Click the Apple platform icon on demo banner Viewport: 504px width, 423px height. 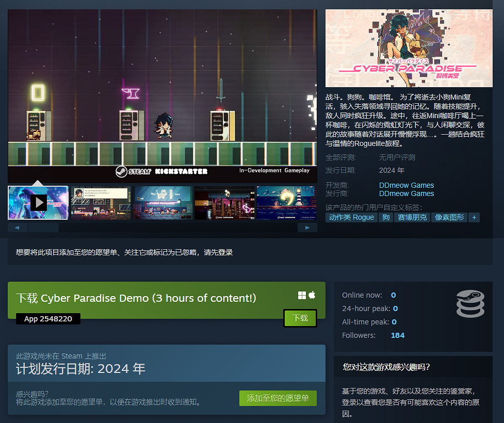312,295
